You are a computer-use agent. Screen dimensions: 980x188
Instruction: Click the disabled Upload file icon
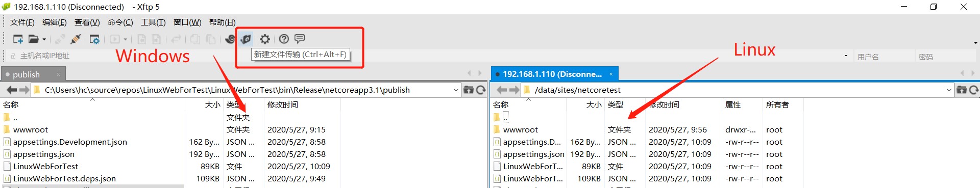pos(157,39)
